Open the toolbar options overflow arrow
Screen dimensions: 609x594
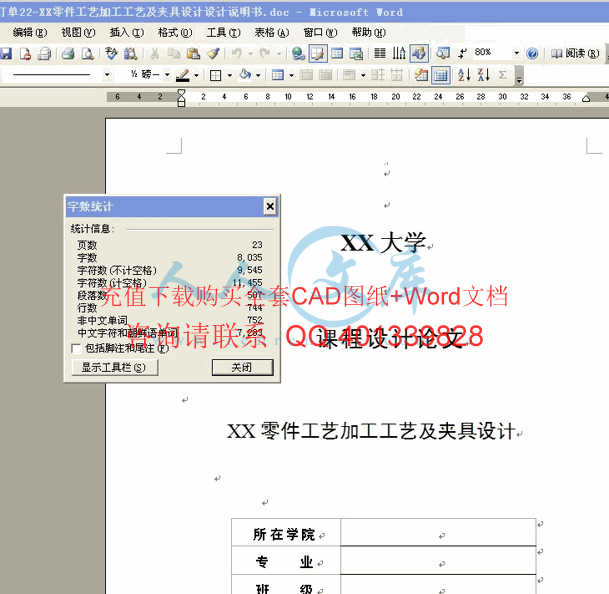(x=519, y=75)
